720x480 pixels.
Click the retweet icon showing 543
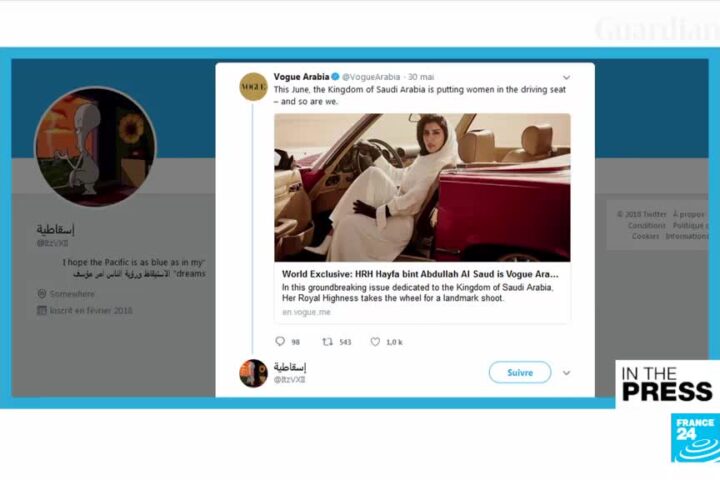pyautogui.click(x=327, y=342)
